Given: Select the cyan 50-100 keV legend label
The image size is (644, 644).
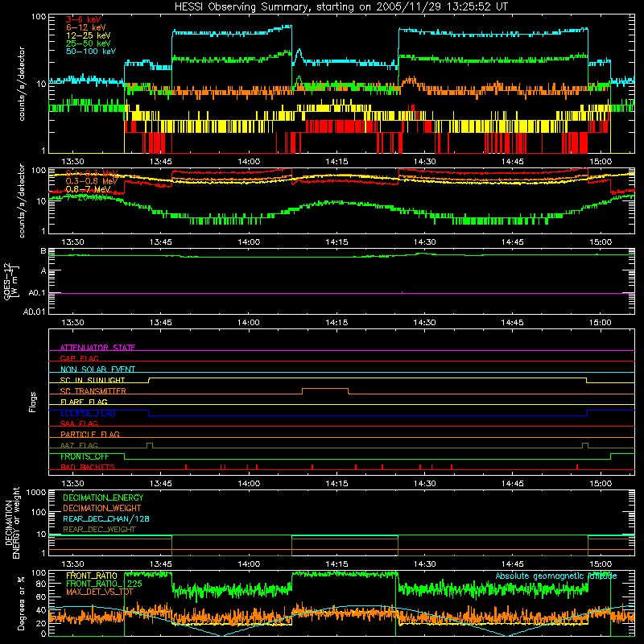Looking at the screenshot, I should point(90,52).
